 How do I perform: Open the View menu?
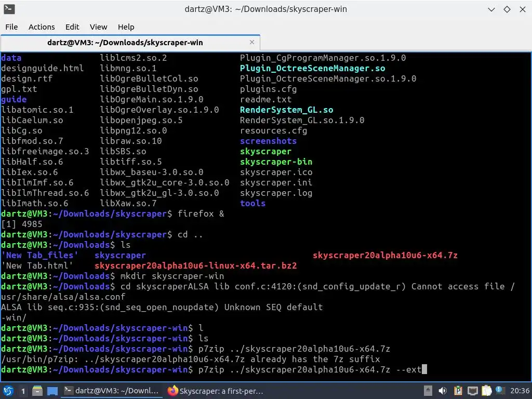[98, 27]
